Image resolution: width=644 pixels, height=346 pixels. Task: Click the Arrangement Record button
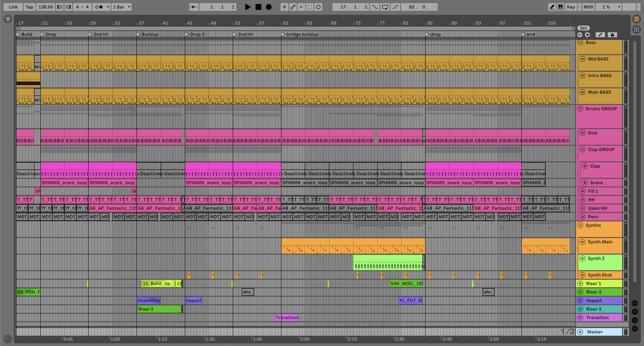(269, 7)
